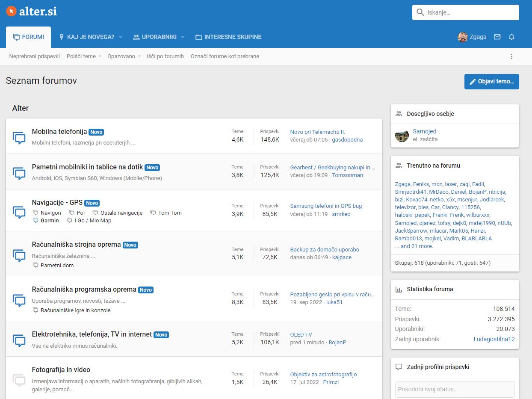Click the three-dot more options icon
This screenshot has width=532, height=399.
click(511, 56)
